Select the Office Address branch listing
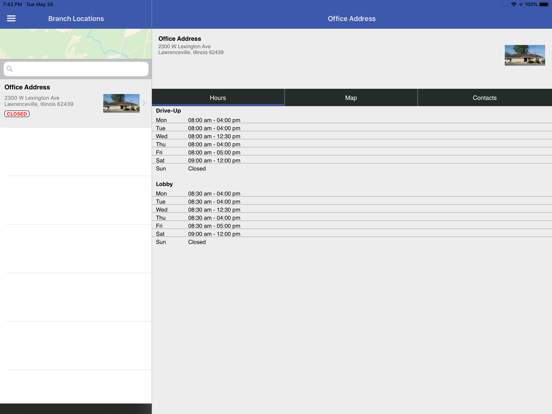The width and height of the screenshot is (552, 414). click(76, 103)
